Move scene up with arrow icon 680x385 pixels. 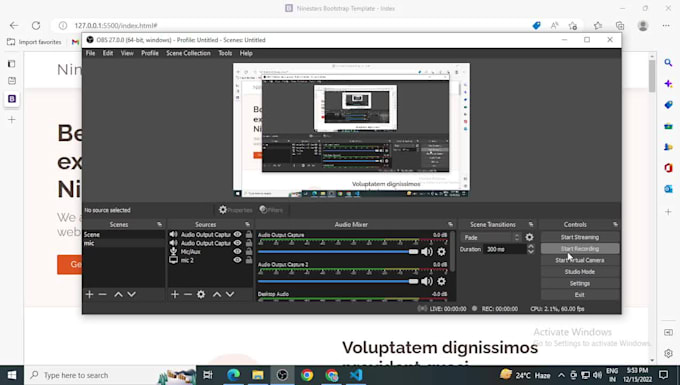118,294
